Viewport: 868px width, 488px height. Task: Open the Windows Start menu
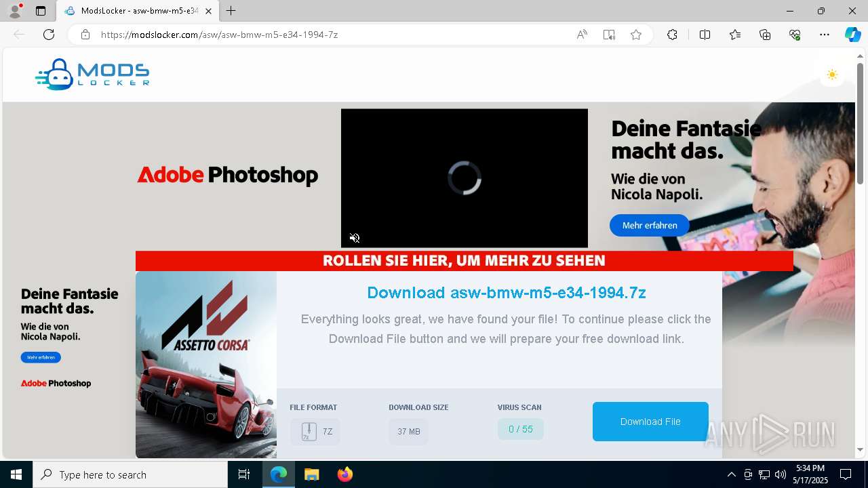click(16, 474)
